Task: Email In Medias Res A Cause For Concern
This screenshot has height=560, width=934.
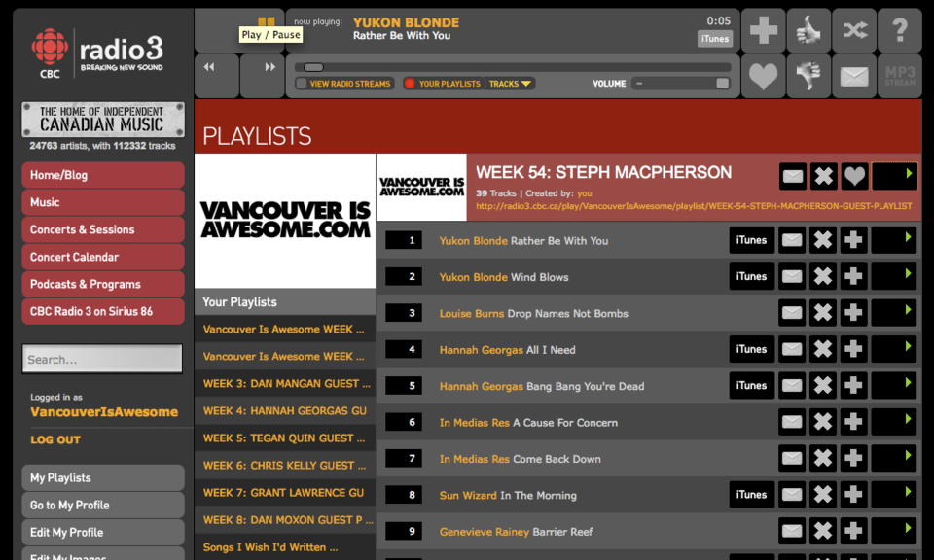Action: pos(792,422)
